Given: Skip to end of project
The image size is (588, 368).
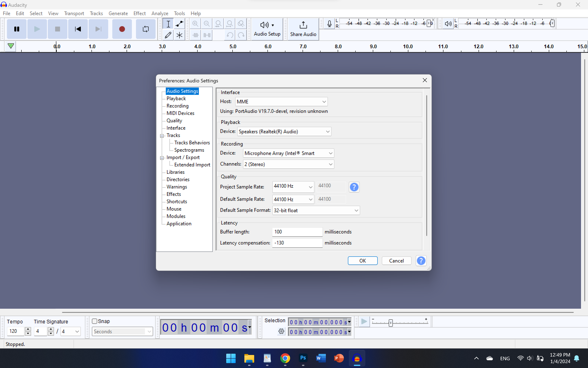Looking at the screenshot, I should click(x=98, y=29).
